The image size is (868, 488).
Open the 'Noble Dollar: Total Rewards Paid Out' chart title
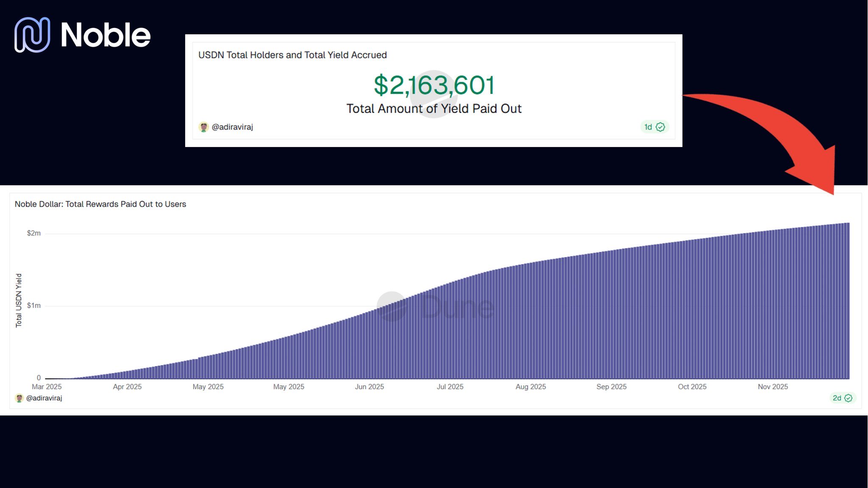click(100, 204)
